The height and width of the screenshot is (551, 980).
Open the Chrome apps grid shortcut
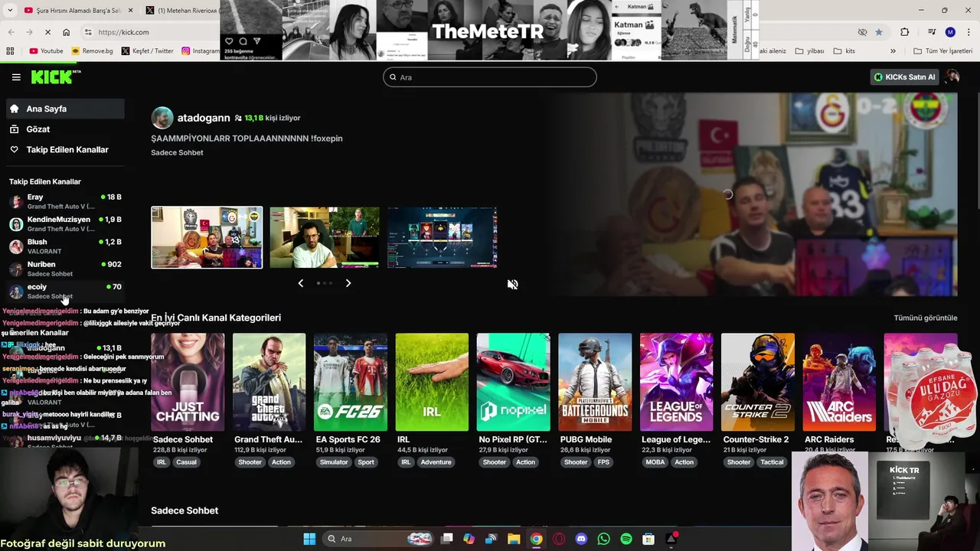pos(10,51)
